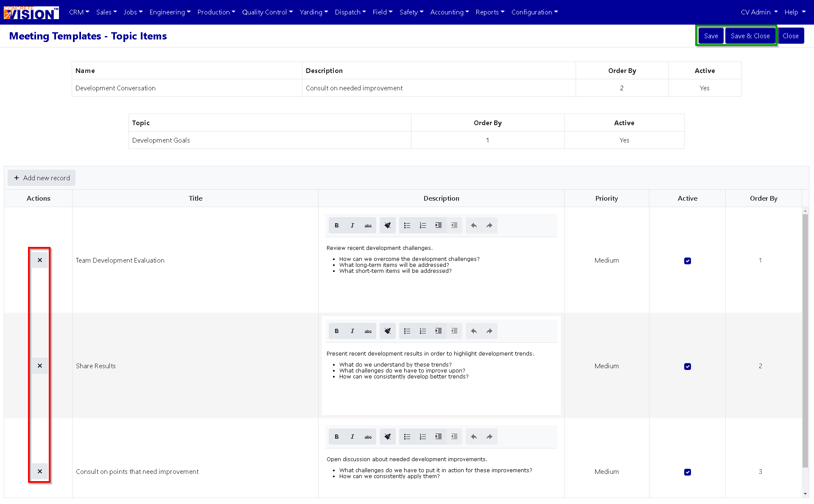814x504 pixels.
Task: Delete the Share Results record
Action: point(40,366)
